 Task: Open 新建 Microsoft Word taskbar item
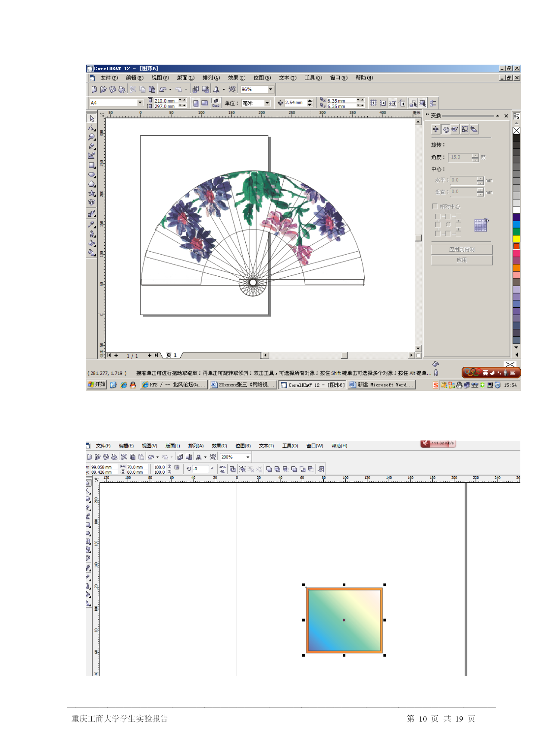382,385
